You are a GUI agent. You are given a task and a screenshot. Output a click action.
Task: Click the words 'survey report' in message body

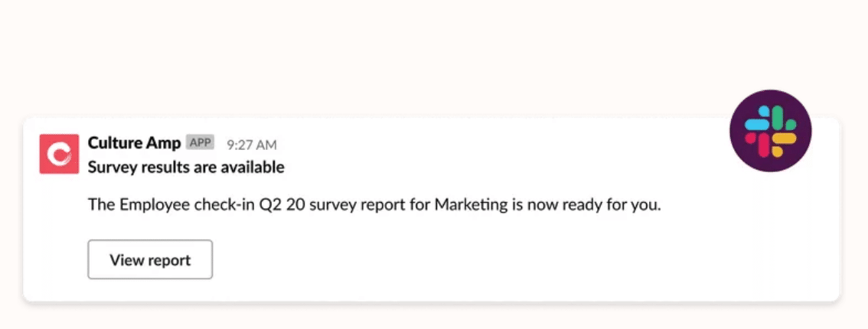pyautogui.click(x=354, y=205)
